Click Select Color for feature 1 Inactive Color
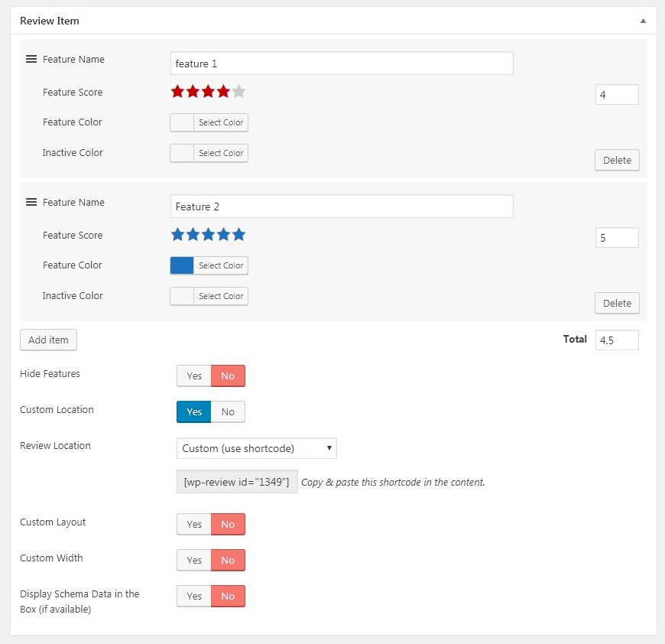The image size is (665, 644). [x=221, y=153]
